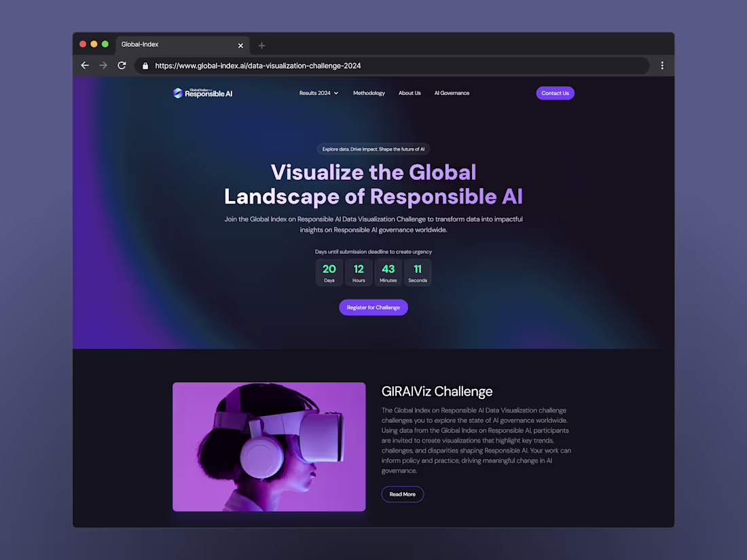
Task: Open the Methodology menu item
Action: pos(369,93)
